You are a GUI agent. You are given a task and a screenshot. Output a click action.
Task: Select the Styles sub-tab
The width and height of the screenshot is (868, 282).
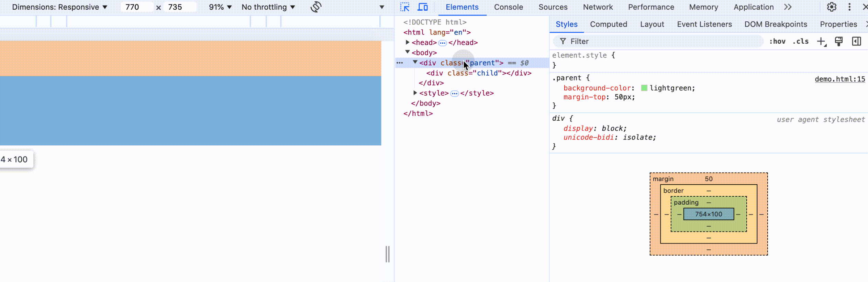click(x=567, y=24)
